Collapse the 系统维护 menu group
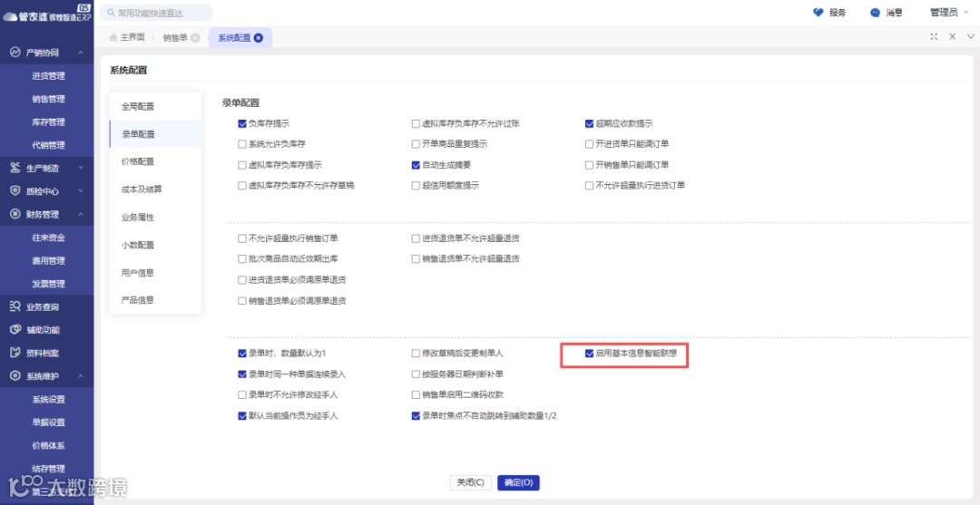 coord(81,375)
